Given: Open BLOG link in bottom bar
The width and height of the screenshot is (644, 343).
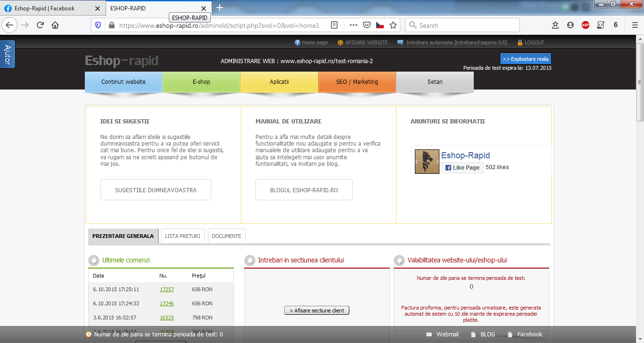Looking at the screenshot, I should pos(483,335).
